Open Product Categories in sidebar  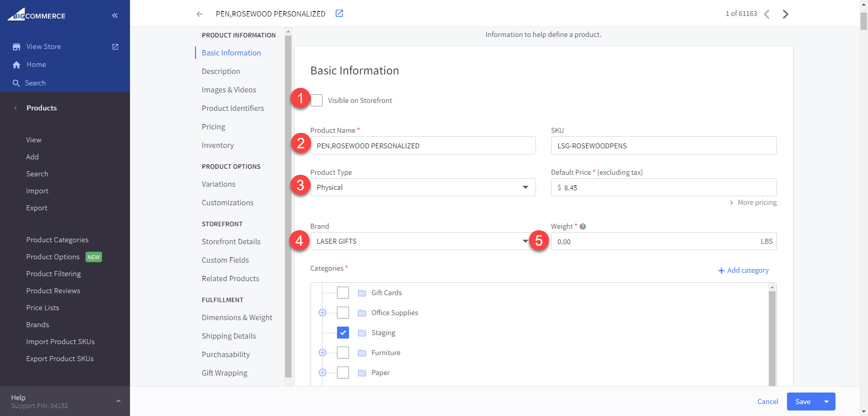pyautogui.click(x=57, y=240)
